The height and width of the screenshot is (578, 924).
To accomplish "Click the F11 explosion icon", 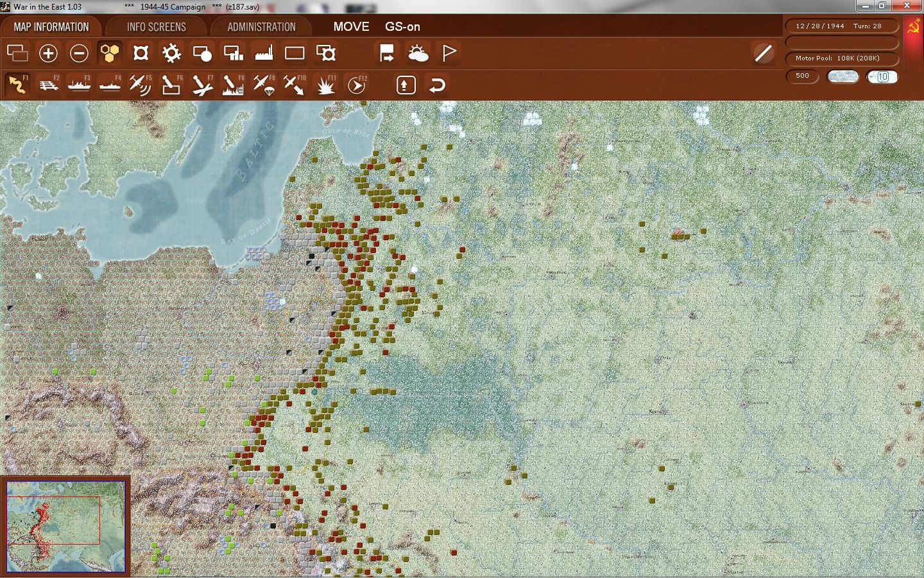I will (326, 85).
